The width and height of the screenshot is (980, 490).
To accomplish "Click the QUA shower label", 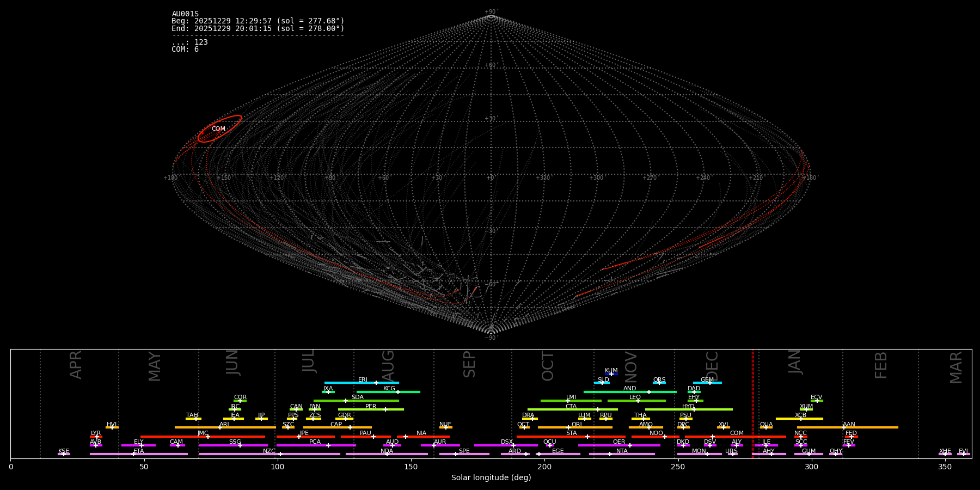I will coord(767,424).
